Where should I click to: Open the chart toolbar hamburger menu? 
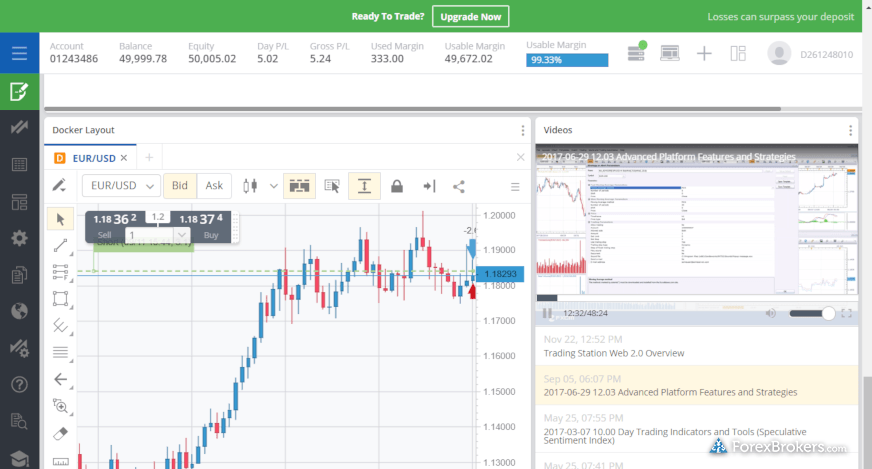click(x=515, y=186)
